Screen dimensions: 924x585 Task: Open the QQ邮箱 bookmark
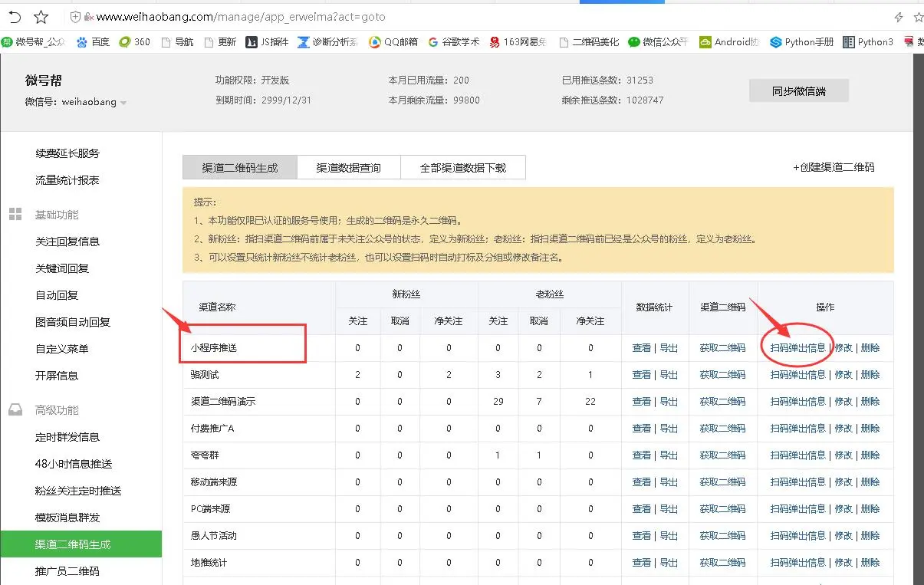pyautogui.click(x=393, y=42)
